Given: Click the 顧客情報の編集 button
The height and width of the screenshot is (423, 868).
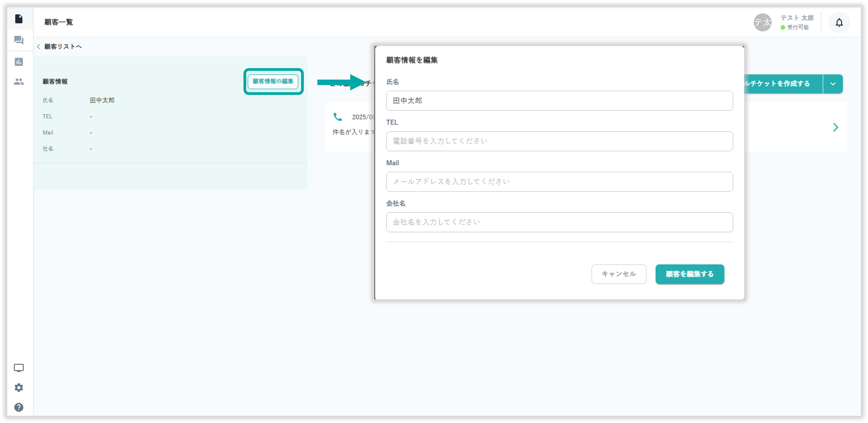Looking at the screenshot, I should pyautogui.click(x=273, y=81).
